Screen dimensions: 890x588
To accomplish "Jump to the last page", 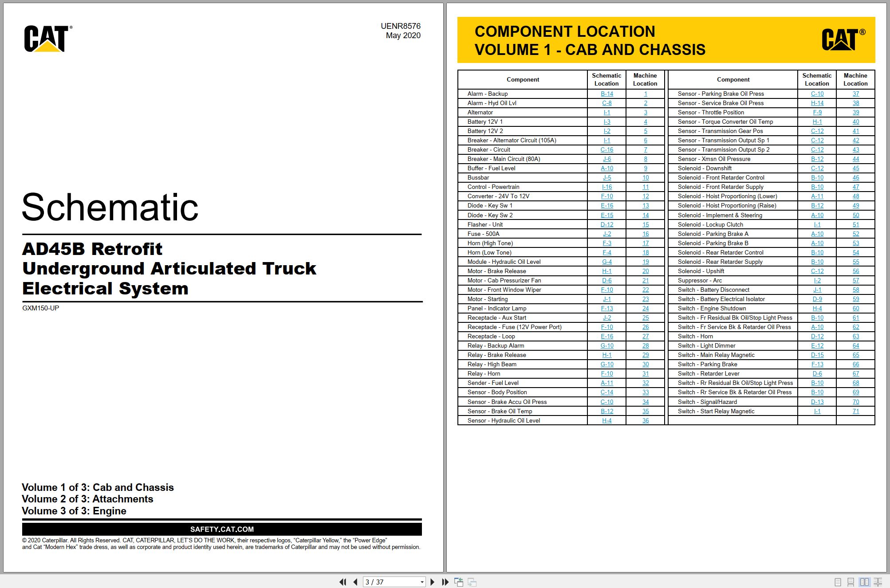I will tap(445, 582).
